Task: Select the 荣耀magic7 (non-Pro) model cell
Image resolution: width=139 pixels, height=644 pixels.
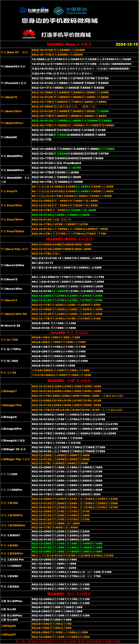Action: [16, 391]
